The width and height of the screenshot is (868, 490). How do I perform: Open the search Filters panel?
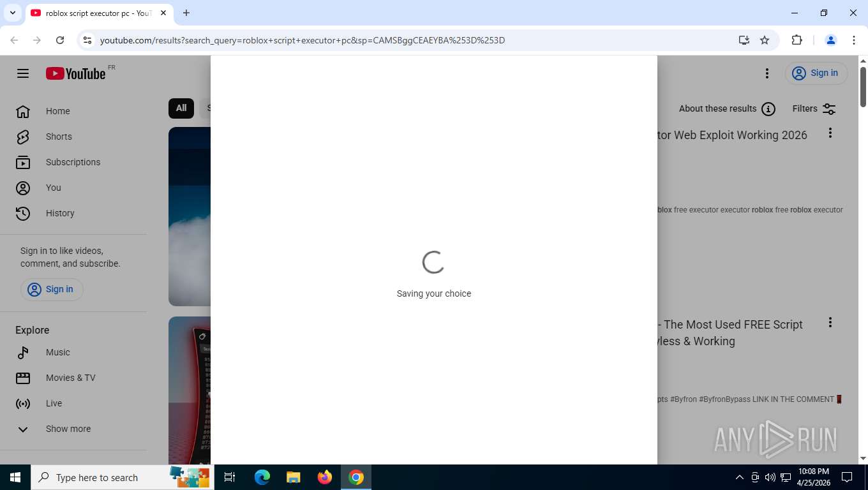click(814, 109)
